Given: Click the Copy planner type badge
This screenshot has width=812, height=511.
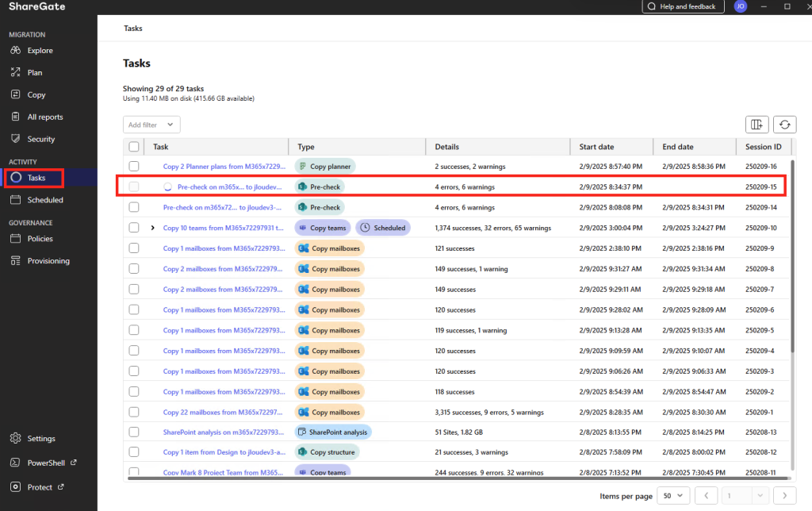Looking at the screenshot, I should tap(325, 167).
